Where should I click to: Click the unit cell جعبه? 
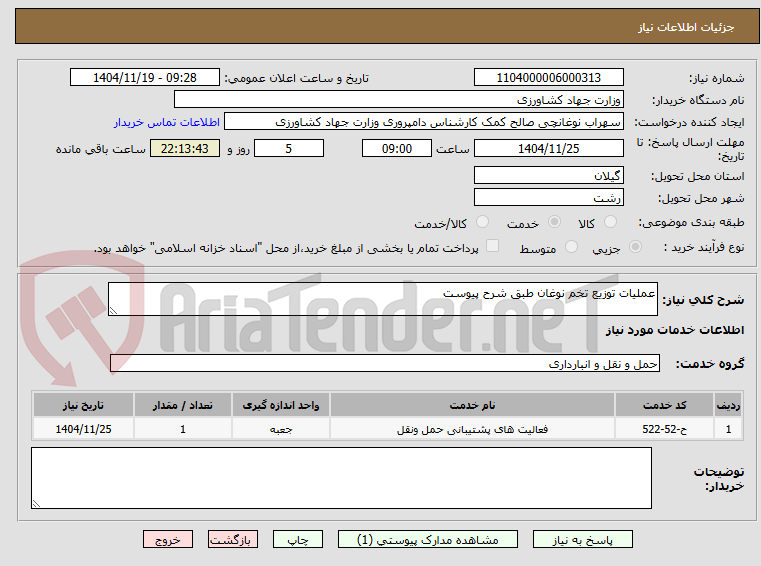(x=281, y=429)
